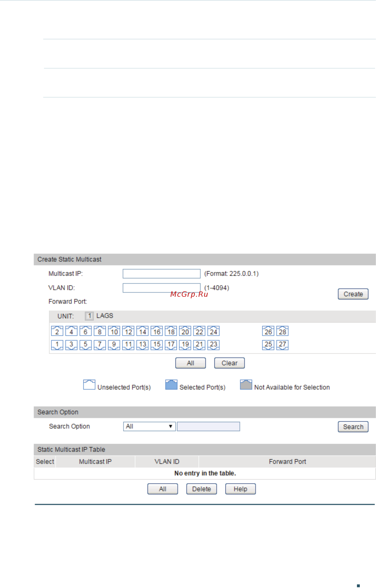Select forward port 16
The height and width of the screenshot is (588, 376).
pyautogui.click(x=157, y=331)
